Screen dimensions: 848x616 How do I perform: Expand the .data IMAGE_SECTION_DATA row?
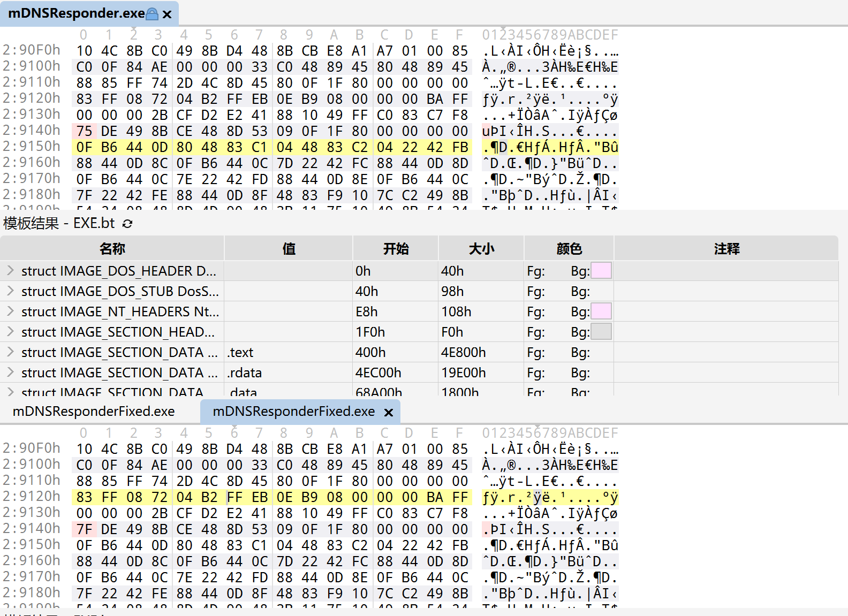[x=10, y=391]
